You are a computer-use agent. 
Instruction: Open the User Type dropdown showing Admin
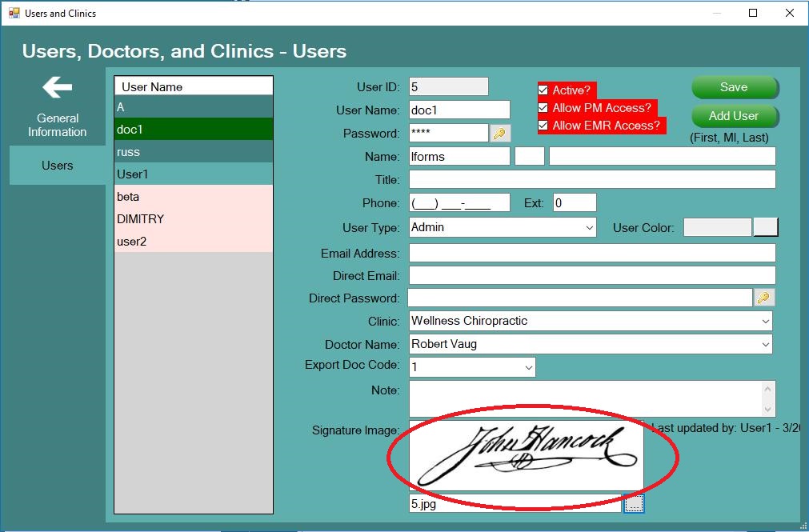point(590,227)
